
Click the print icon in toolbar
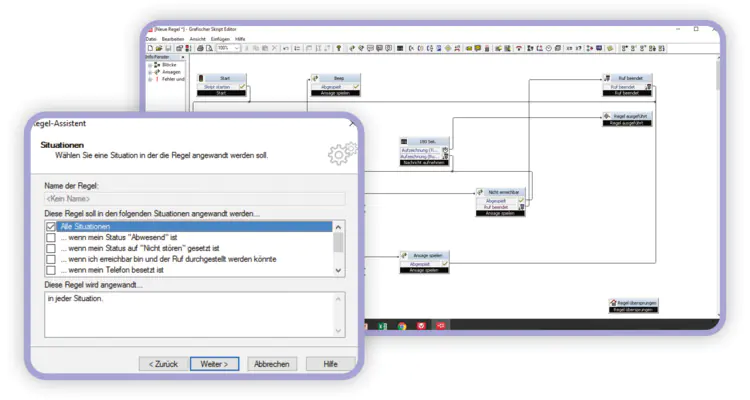click(200, 47)
